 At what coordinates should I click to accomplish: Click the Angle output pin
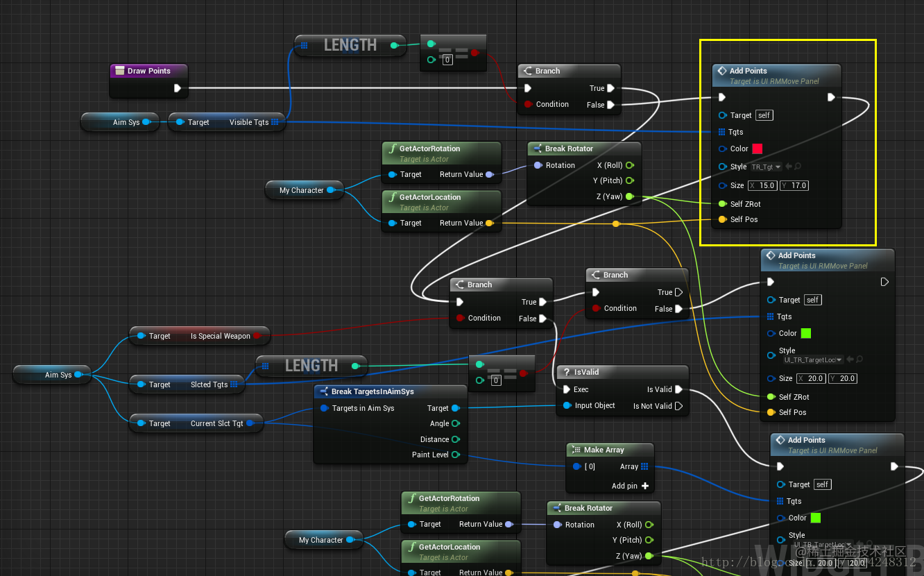[x=456, y=423]
